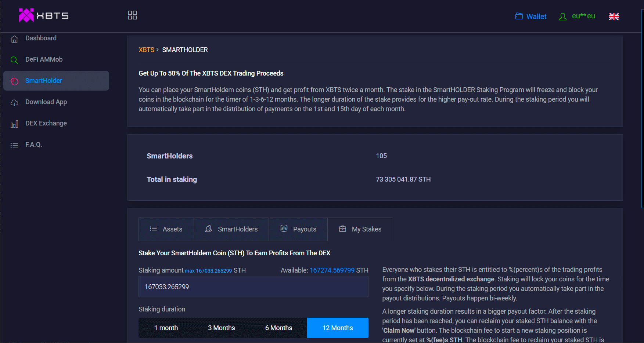Switch to the Assets tab
This screenshot has height=343, width=644.
(166, 229)
